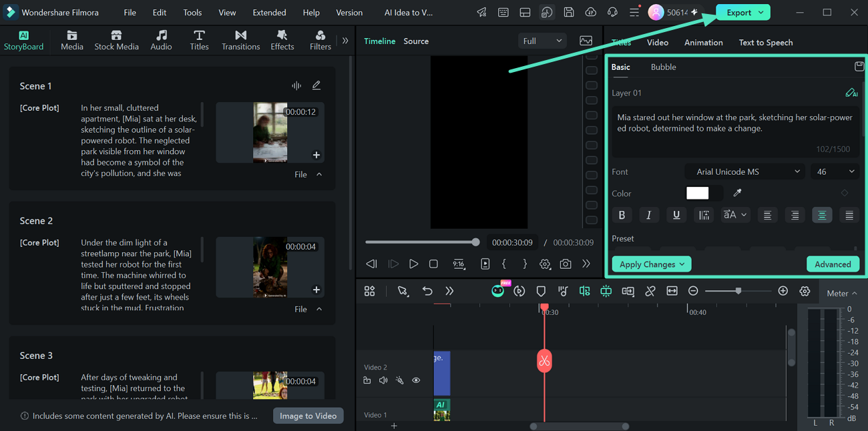
Task: Expand the Full preview quality dropdown
Action: coord(541,41)
